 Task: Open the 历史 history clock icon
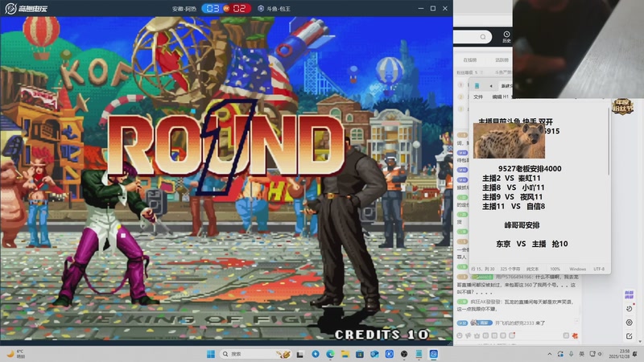tap(506, 36)
